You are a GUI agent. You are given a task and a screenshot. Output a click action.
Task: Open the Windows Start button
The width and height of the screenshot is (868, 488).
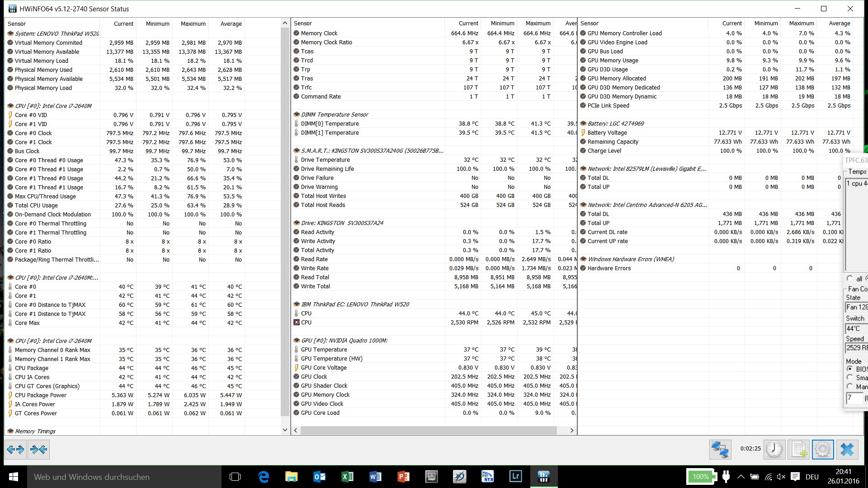14,477
